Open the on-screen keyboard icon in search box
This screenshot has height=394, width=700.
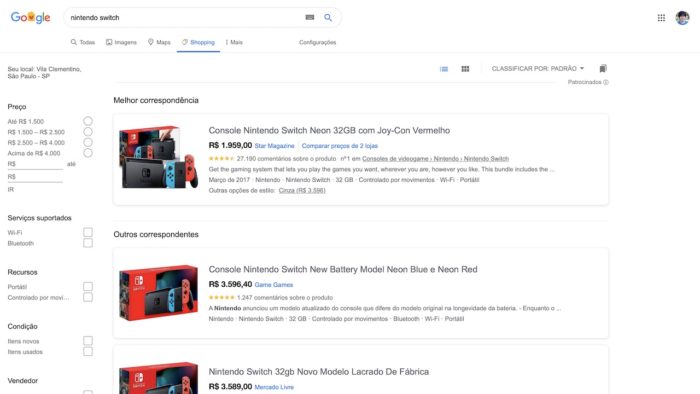[x=310, y=17]
